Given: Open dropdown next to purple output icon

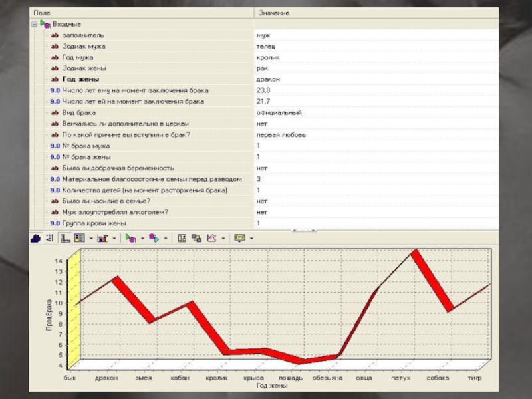Looking at the screenshot, I should (165, 237).
